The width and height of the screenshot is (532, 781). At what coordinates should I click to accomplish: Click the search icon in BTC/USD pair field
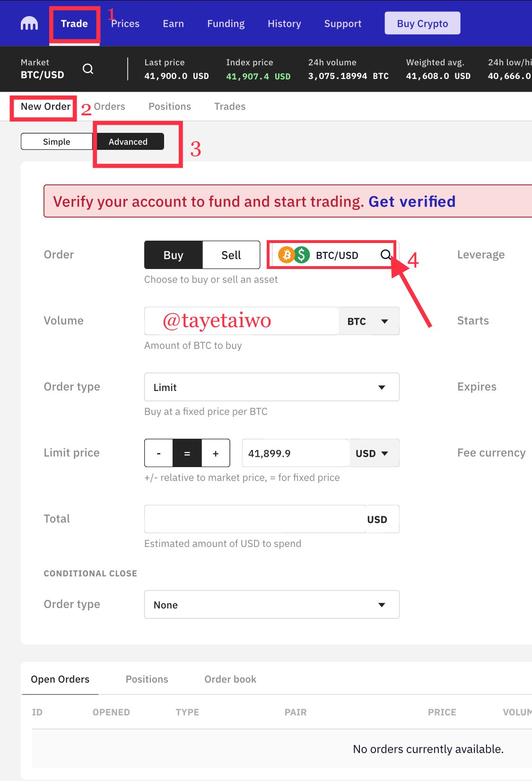point(386,255)
